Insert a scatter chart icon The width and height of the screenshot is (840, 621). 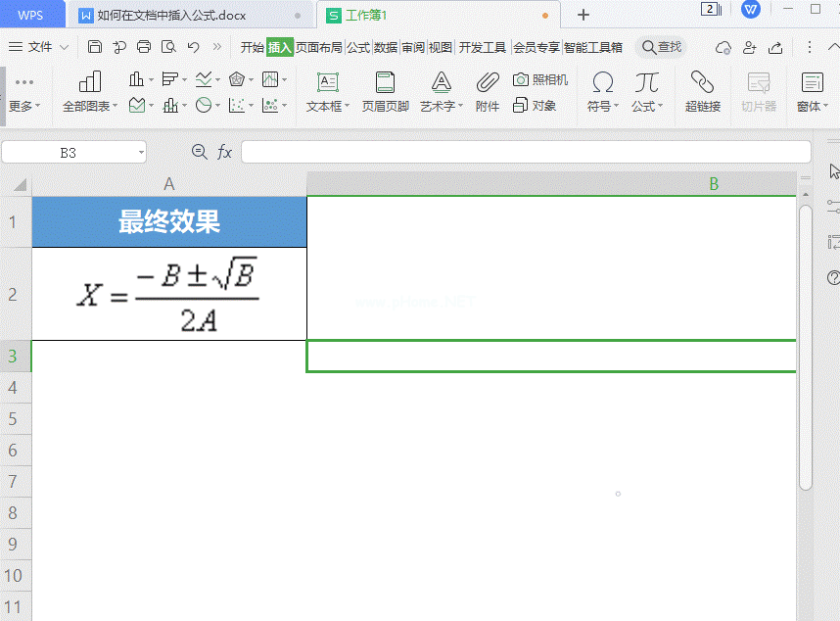click(236, 105)
